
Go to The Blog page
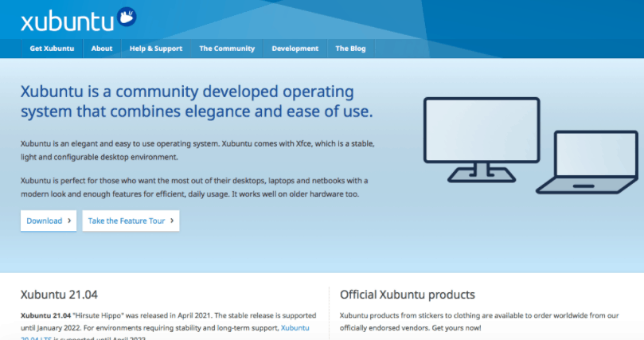click(x=350, y=49)
